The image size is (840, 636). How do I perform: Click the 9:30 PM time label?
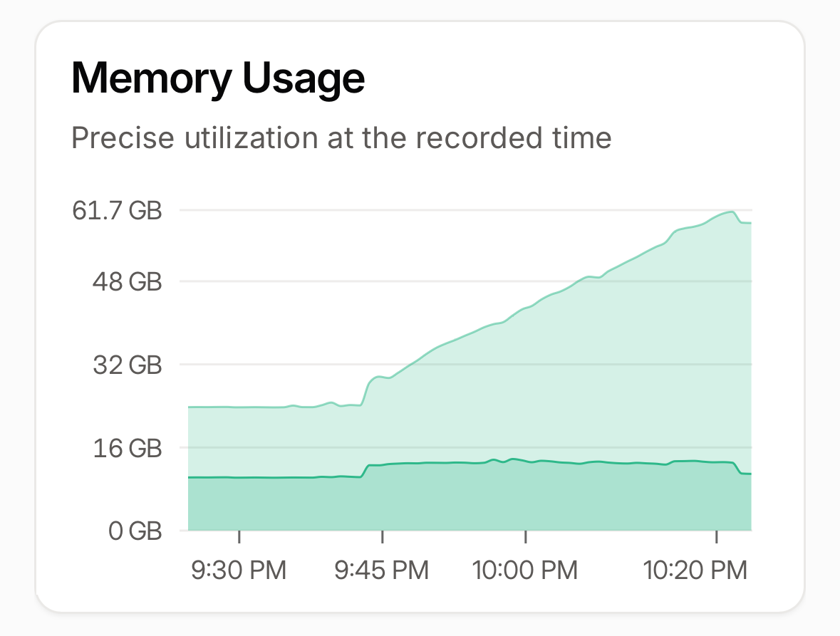coord(239,570)
